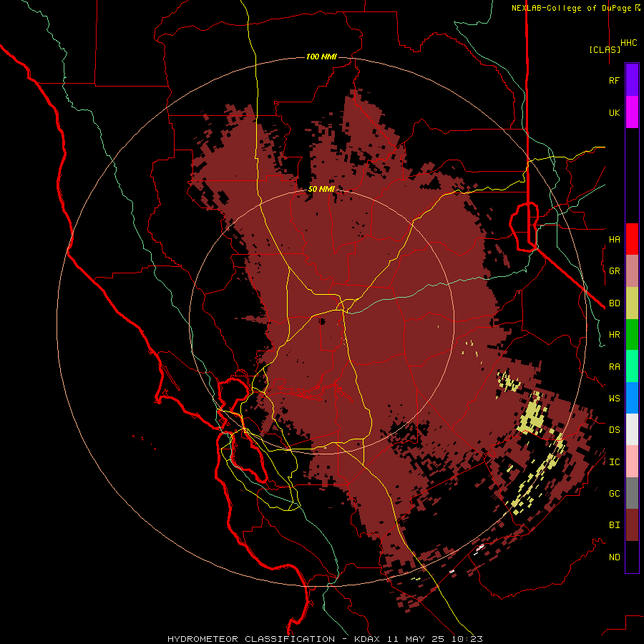Click the HR legend label
Screen dimensions: 644x644
615,335
